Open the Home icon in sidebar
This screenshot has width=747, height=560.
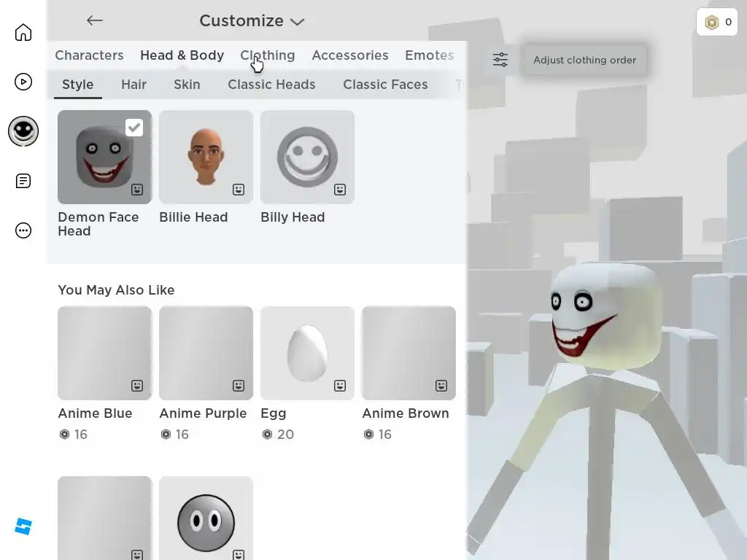23,32
